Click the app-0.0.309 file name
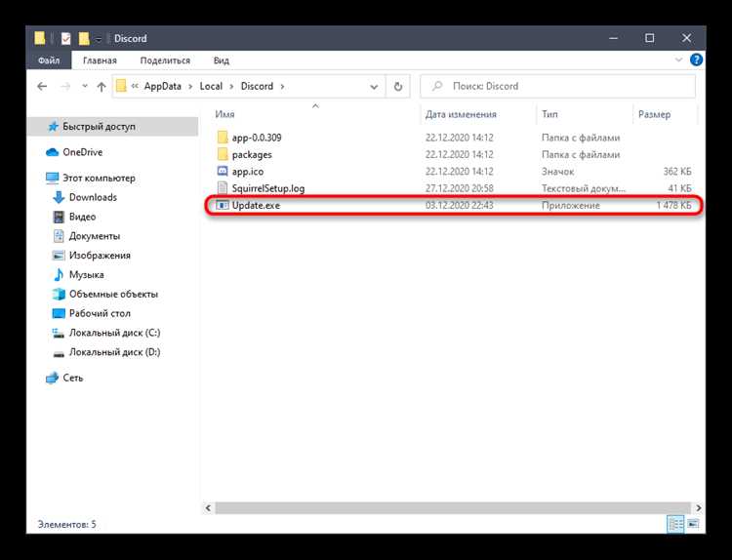The height and width of the screenshot is (560, 732). [257, 138]
